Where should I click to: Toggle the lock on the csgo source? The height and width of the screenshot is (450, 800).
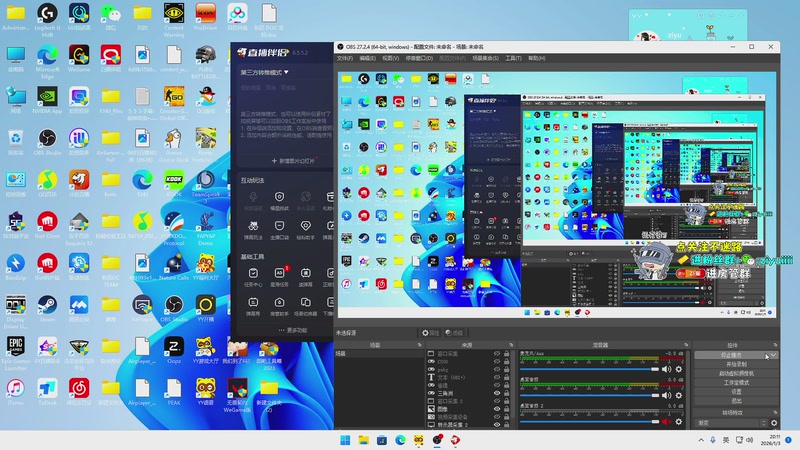pyautogui.click(x=507, y=361)
